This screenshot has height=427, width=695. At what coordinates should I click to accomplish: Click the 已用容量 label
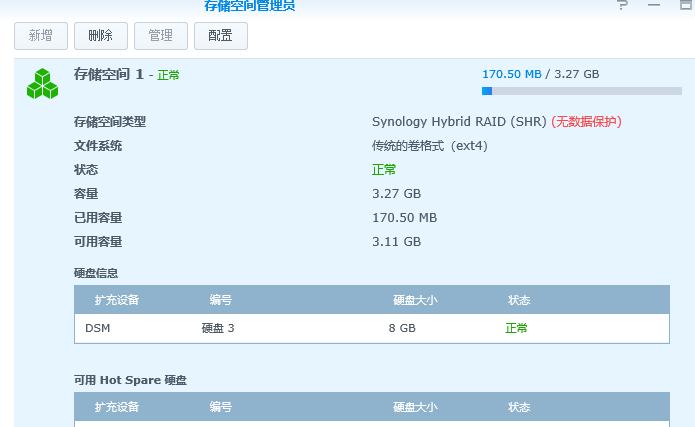pyautogui.click(x=98, y=218)
